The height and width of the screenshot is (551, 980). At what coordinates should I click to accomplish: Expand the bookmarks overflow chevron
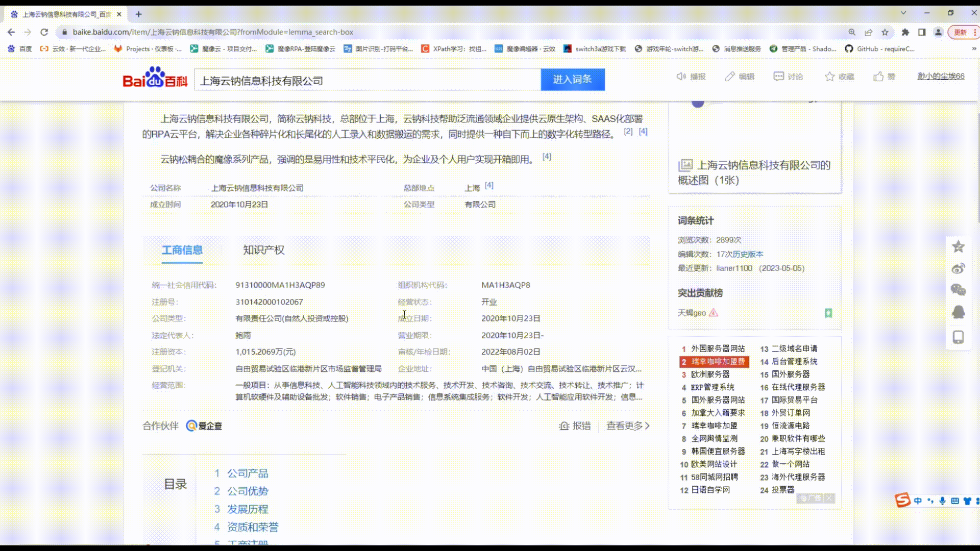click(974, 49)
